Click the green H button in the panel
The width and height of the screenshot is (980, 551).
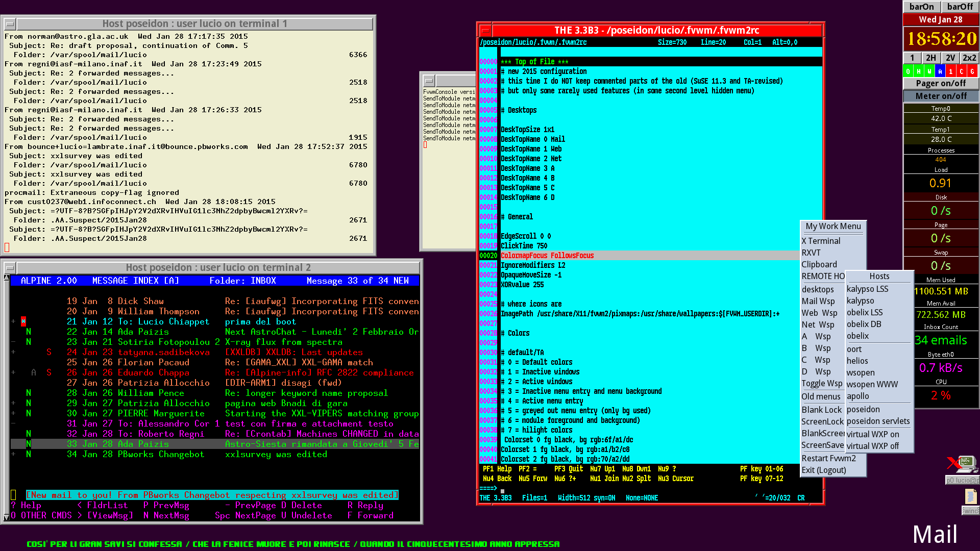click(x=919, y=72)
